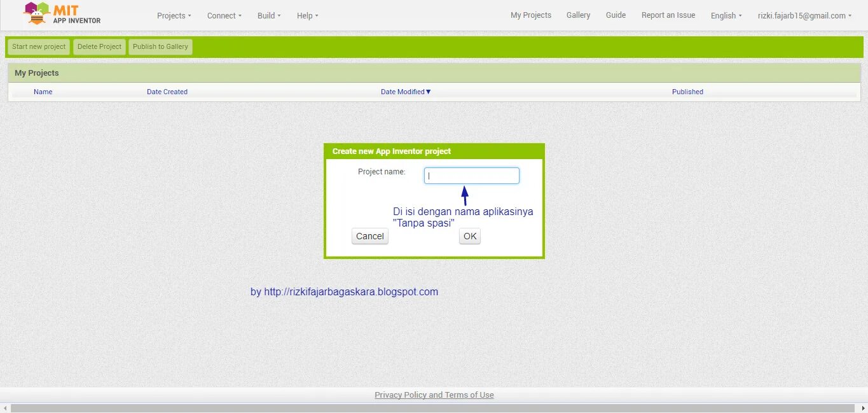Go to My Projects in the top bar
Image resolution: width=868 pixels, height=413 pixels.
pyautogui.click(x=531, y=15)
